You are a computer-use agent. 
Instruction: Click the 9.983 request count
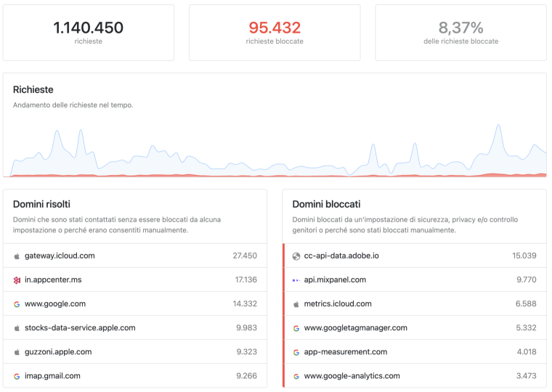click(246, 327)
